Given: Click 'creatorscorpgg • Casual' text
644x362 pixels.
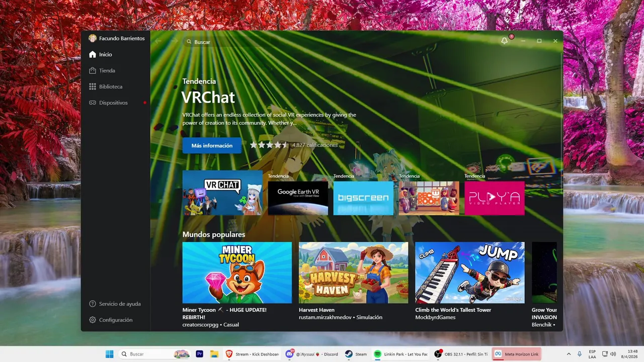Looking at the screenshot, I should [x=211, y=325].
